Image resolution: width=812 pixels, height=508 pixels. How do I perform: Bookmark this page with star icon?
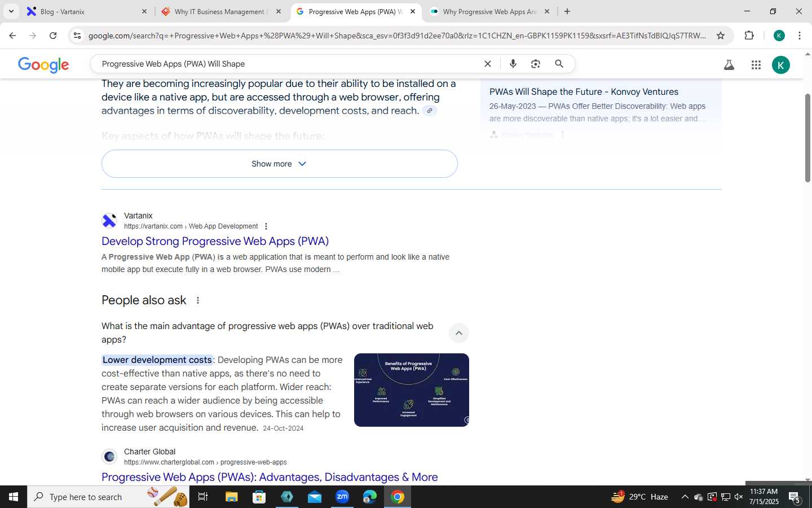[721, 36]
